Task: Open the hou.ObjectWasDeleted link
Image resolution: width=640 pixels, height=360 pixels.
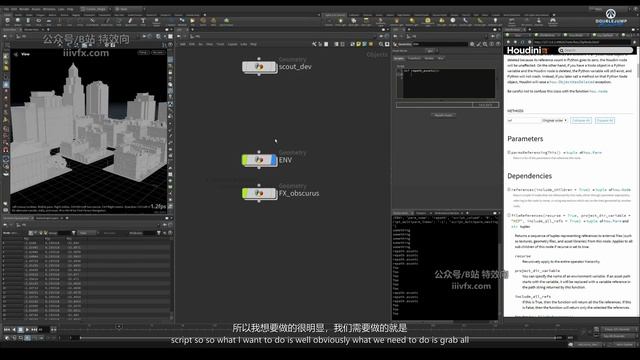Action: tap(571, 82)
